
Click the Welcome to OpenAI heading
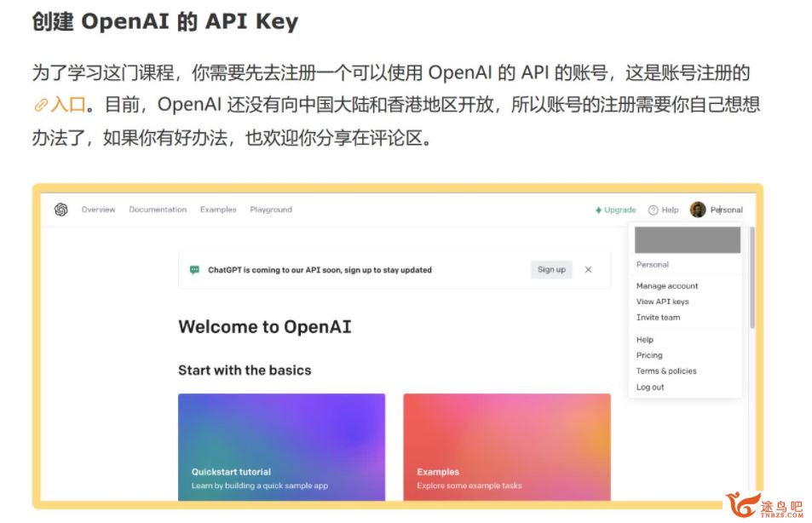point(265,327)
